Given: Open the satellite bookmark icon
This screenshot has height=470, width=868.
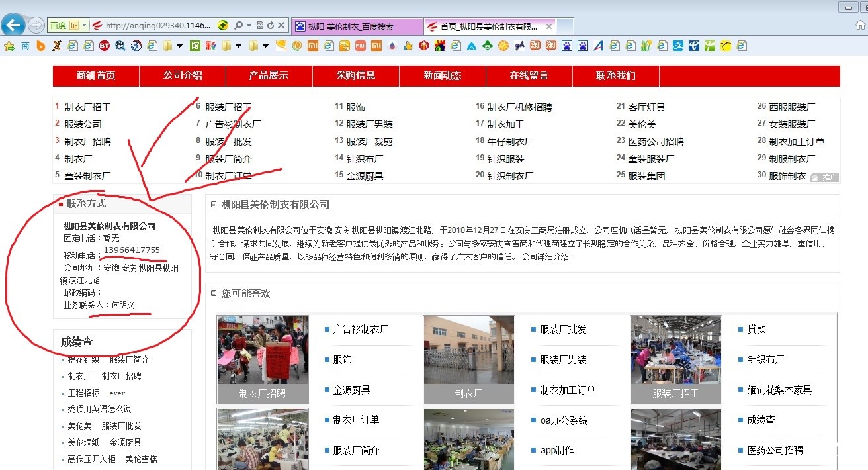Looking at the screenshot, I should click(519, 46).
